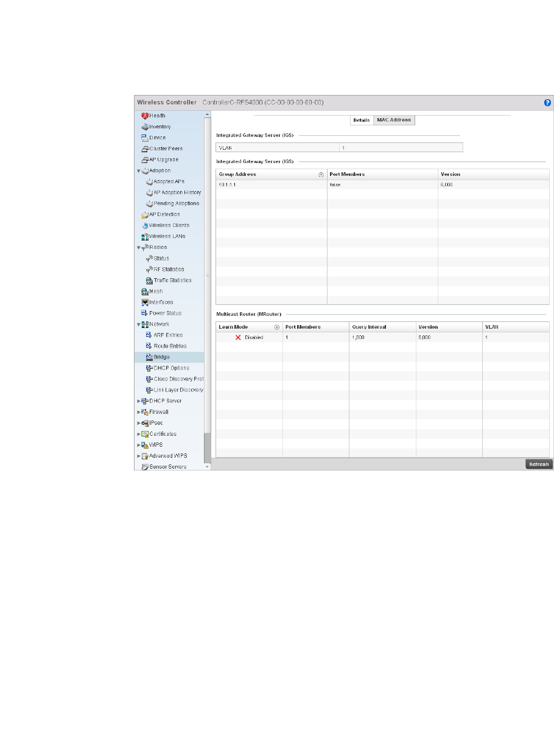Select the Disabled learn mode row
Screen dimensions: 554x756
coord(382,337)
